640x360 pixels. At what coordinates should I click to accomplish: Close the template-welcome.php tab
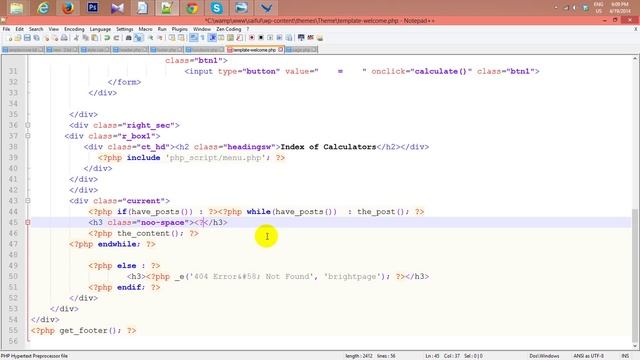tap(280, 49)
